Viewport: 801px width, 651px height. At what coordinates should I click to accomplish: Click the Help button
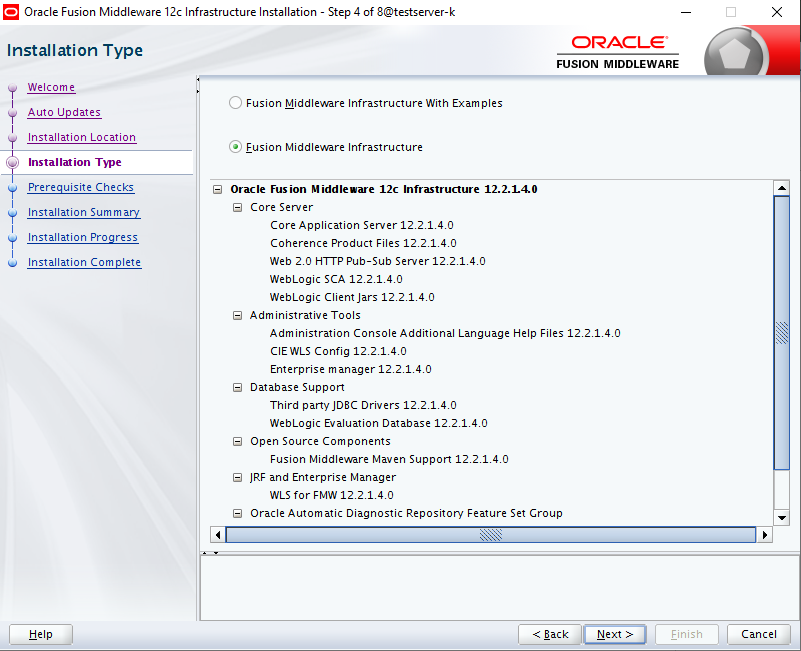pyautogui.click(x=41, y=634)
